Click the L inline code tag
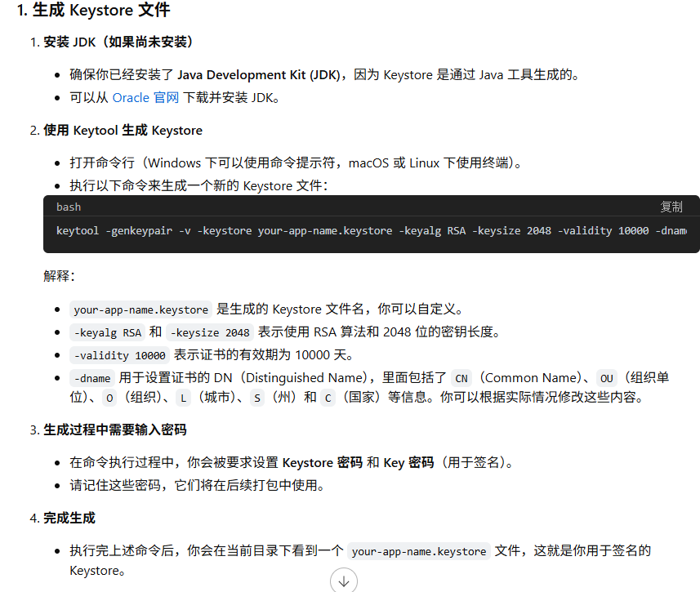Image resolution: width=700 pixels, height=592 pixels. [x=183, y=398]
